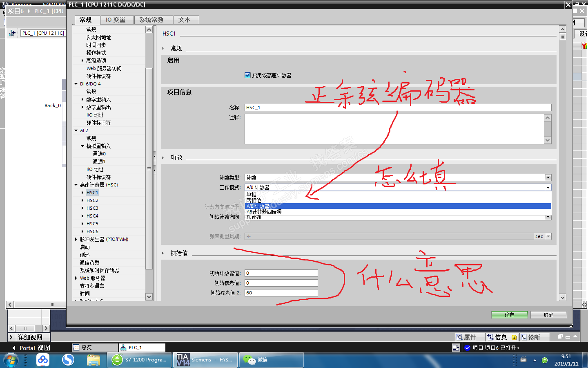Click the 初始计数器值 input field
This screenshot has width=588, height=368.
tap(281, 273)
